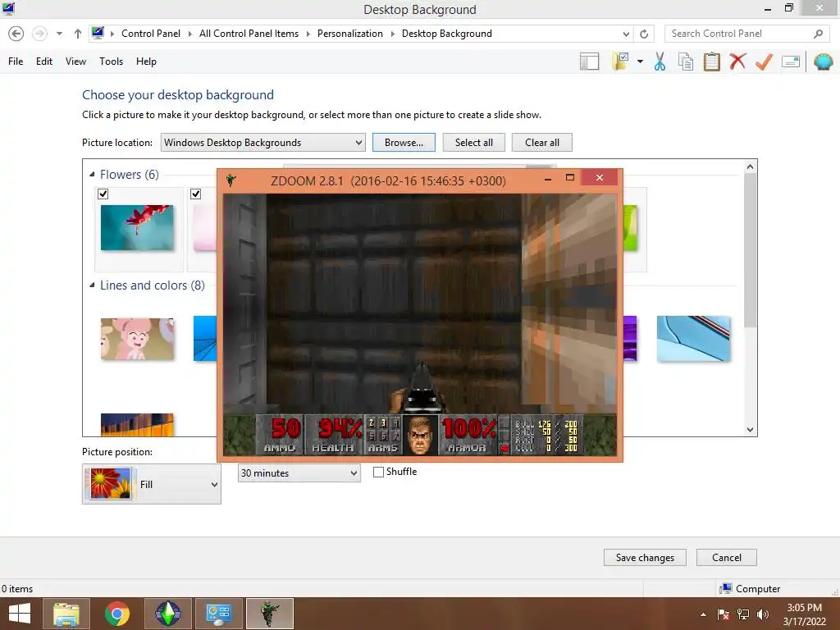Viewport: 840px width, 630px height.
Task: Click the forward navigation arrow
Action: pyautogui.click(x=39, y=34)
